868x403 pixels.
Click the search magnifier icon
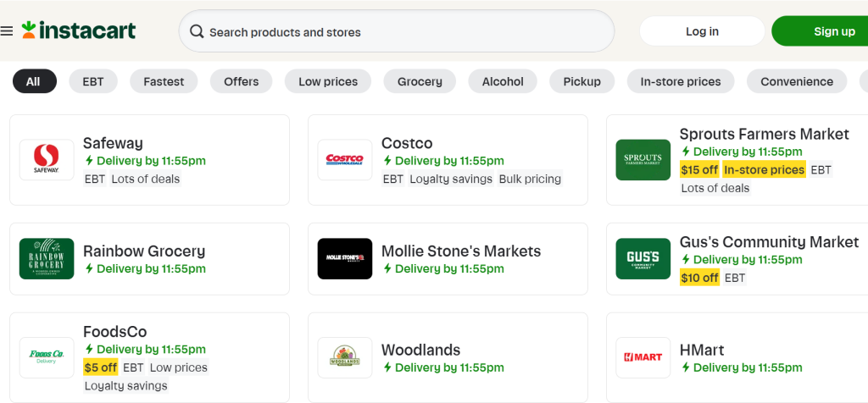point(197,31)
